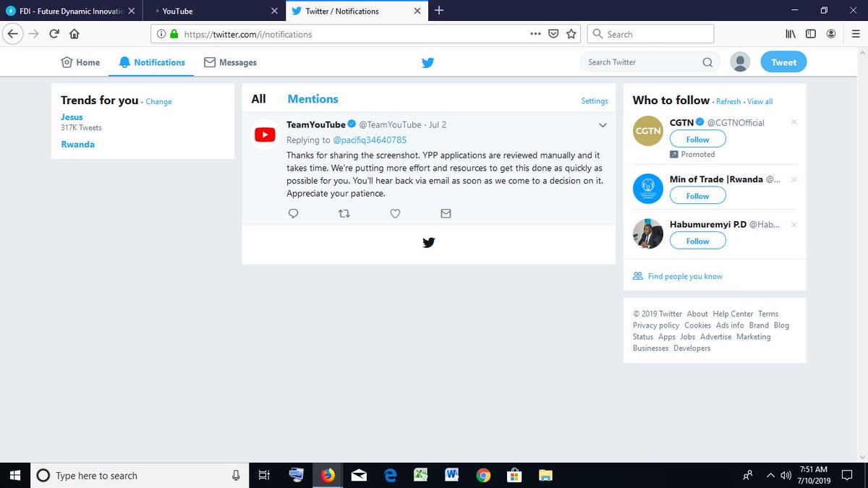Switch to the All notifications tab
This screenshot has width=868, height=488.
pyautogui.click(x=258, y=99)
